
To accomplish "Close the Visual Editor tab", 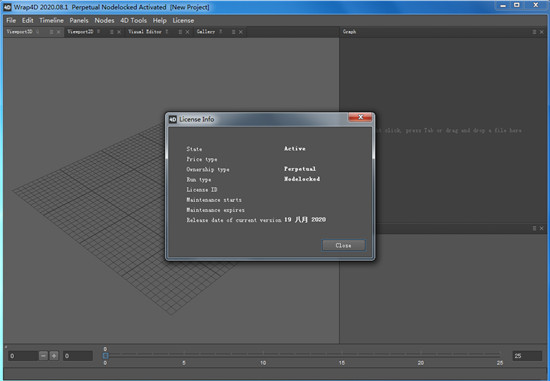I will 188,32.
